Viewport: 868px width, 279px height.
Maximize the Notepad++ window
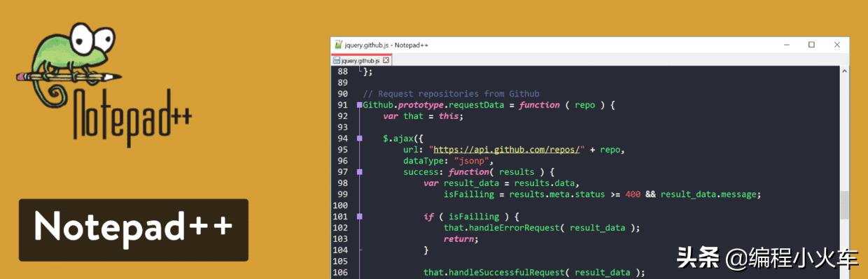[811, 45]
